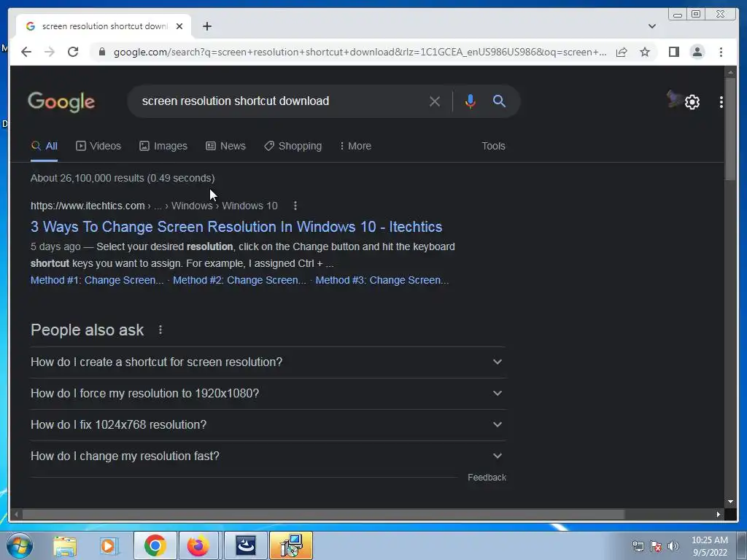This screenshot has width=747, height=560.
Task: Click the Google logo
Action: tap(61, 102)
